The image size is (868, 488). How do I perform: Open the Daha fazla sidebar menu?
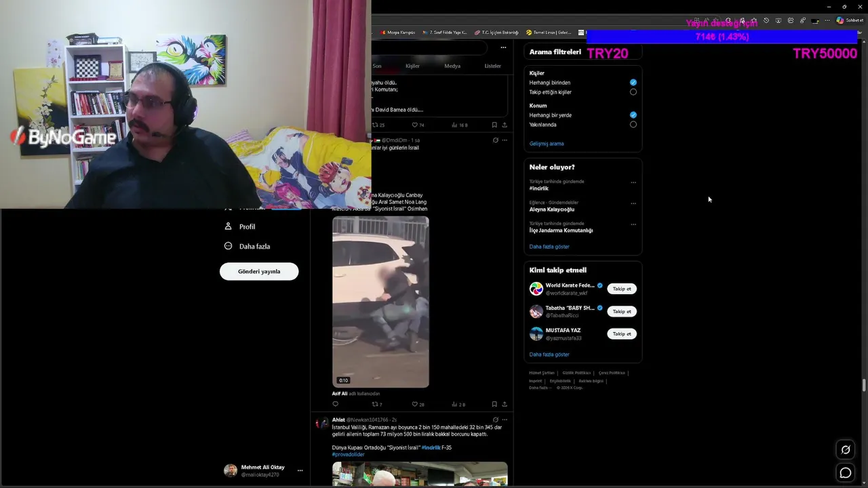[x=247, y=246]
